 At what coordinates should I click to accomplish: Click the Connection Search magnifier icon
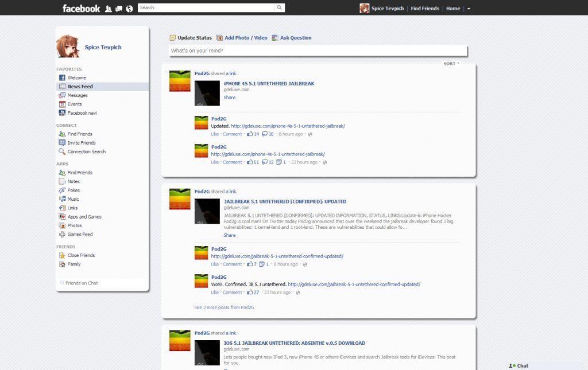[x=62, y=151]
